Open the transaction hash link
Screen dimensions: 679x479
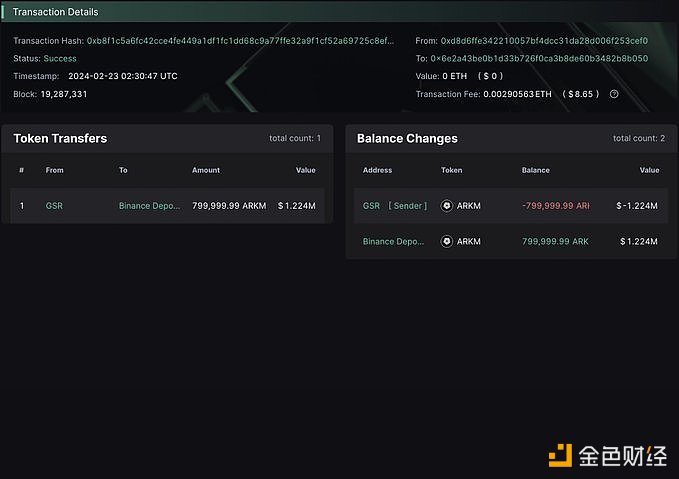240,41
